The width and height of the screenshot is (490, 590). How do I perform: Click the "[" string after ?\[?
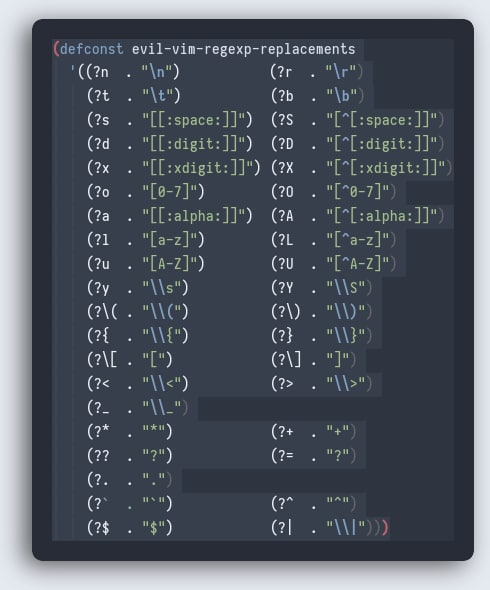[153, 360]
